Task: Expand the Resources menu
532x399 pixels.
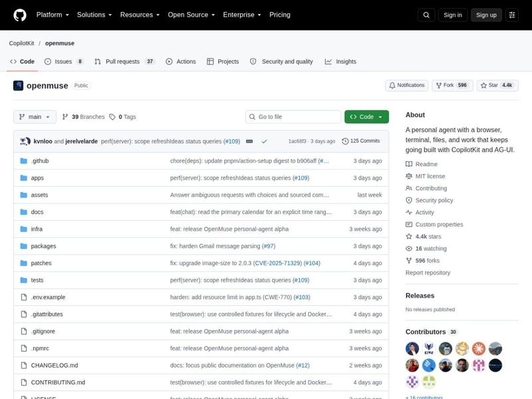Action: [140, 15]
